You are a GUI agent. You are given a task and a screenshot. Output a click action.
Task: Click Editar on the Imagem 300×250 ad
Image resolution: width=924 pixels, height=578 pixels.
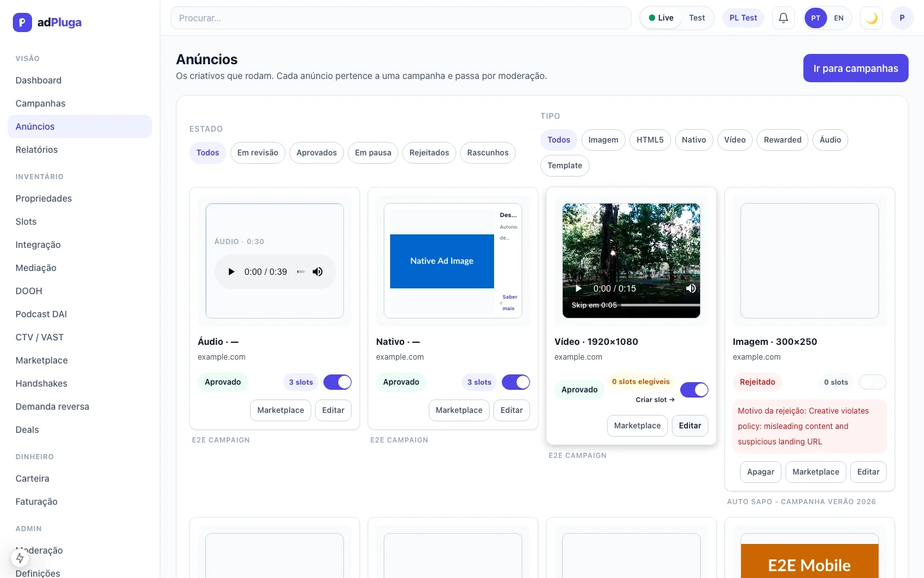pos(868,472)
